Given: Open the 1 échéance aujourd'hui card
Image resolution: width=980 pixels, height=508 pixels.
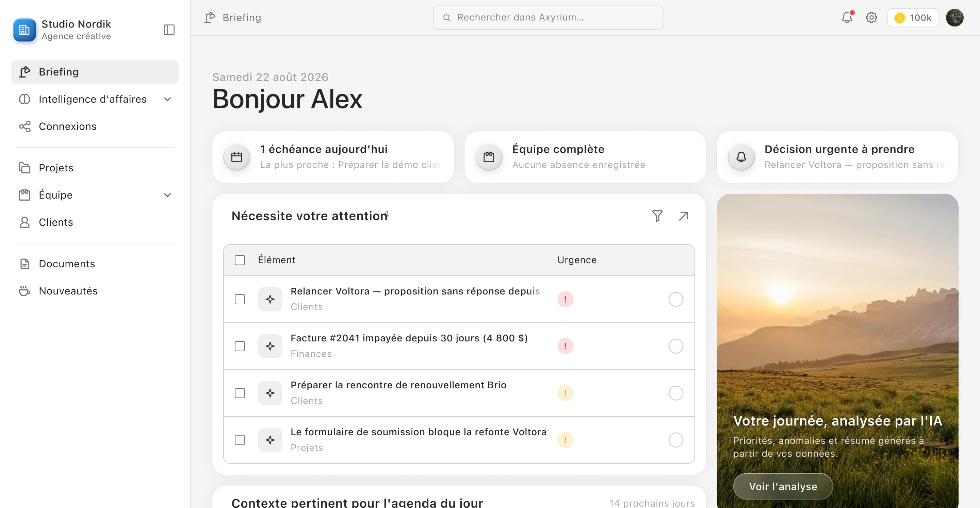Looking at the screenshot, I should pyautogui.click(x=333, y=157).
